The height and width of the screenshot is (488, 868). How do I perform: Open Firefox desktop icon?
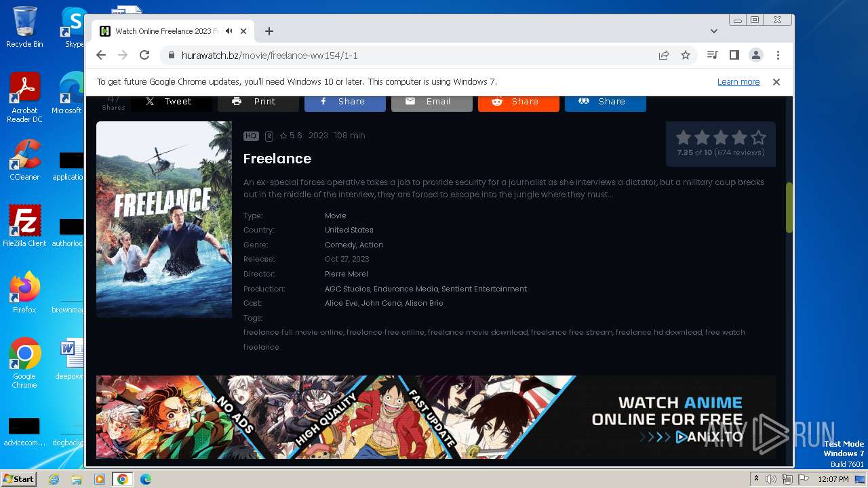[x=24, y=293]
